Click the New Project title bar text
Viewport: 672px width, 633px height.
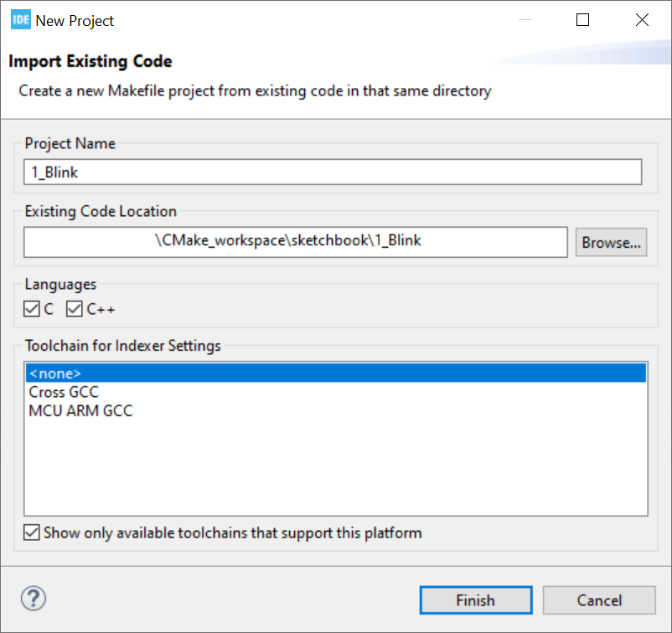click(75, 20)
